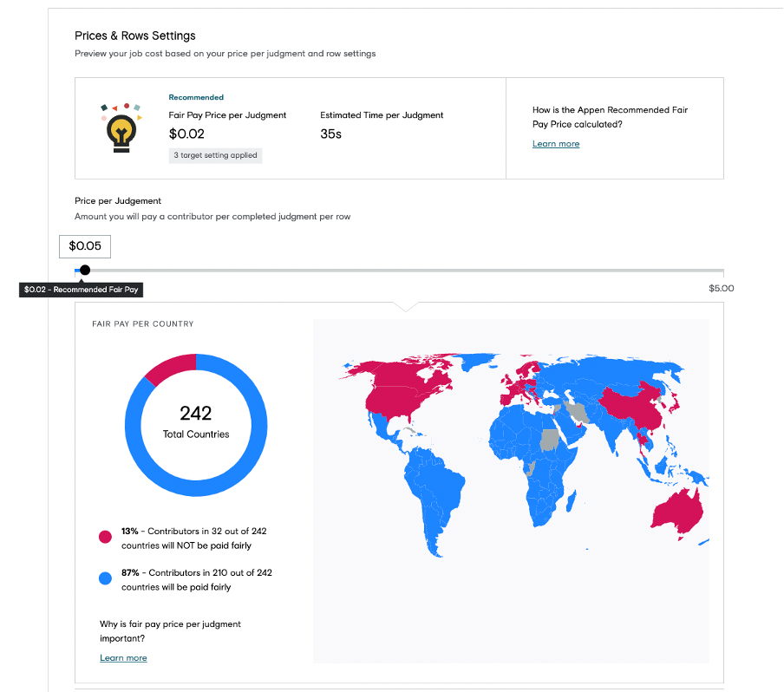Click the gray Sudan region on the map

[550, 440]
